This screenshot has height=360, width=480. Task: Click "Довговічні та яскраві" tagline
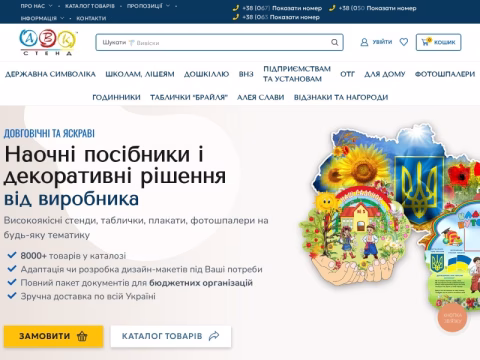pyautogui.click(x=49, y=133)
